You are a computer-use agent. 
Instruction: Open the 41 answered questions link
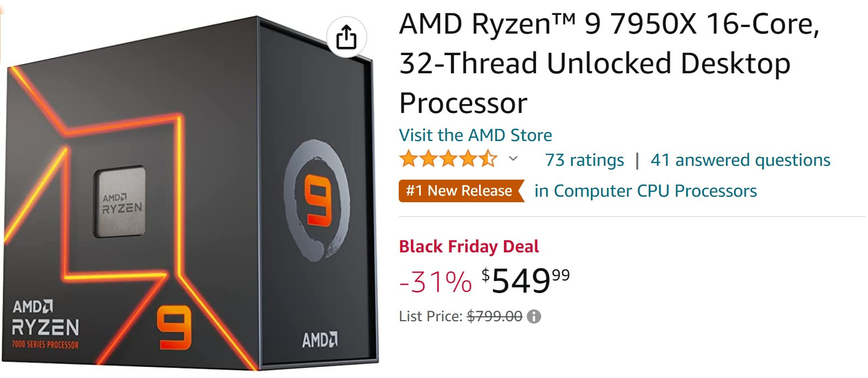click(x=740, y=160)
